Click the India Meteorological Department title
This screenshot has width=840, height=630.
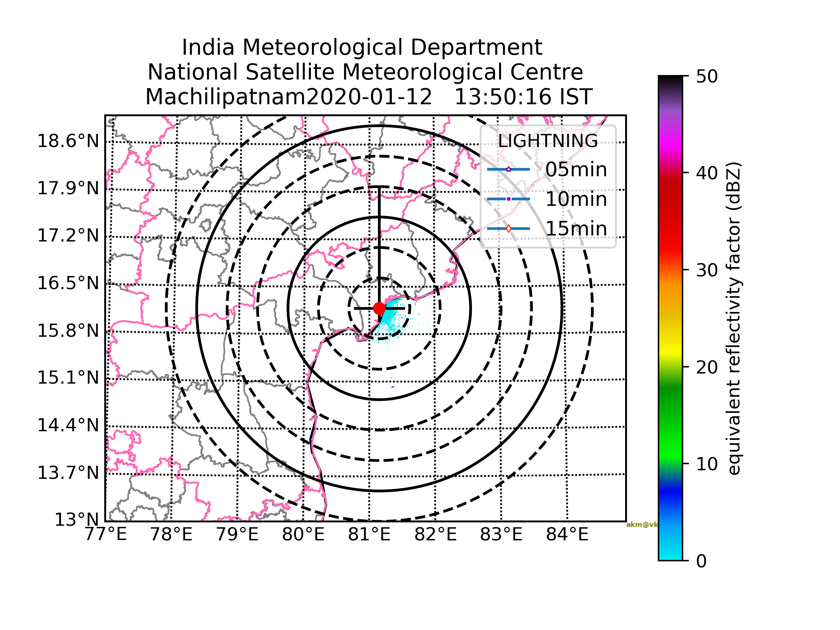(362, 48)
